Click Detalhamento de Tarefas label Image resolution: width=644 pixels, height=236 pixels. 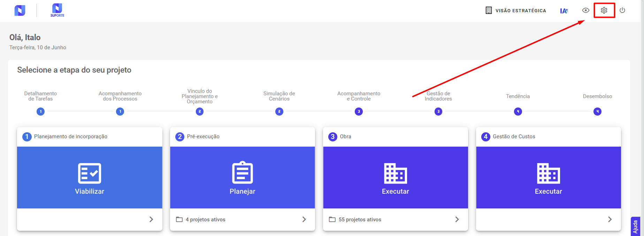coord(40,96)
